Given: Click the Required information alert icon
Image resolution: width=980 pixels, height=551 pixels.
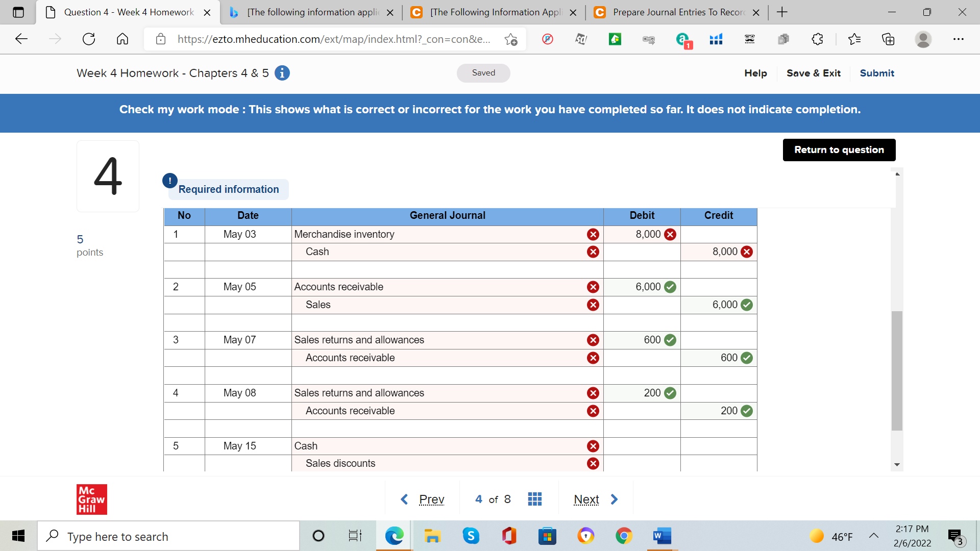Looking at the screenshot, I should pyautogui.click(x=170, y=181).
